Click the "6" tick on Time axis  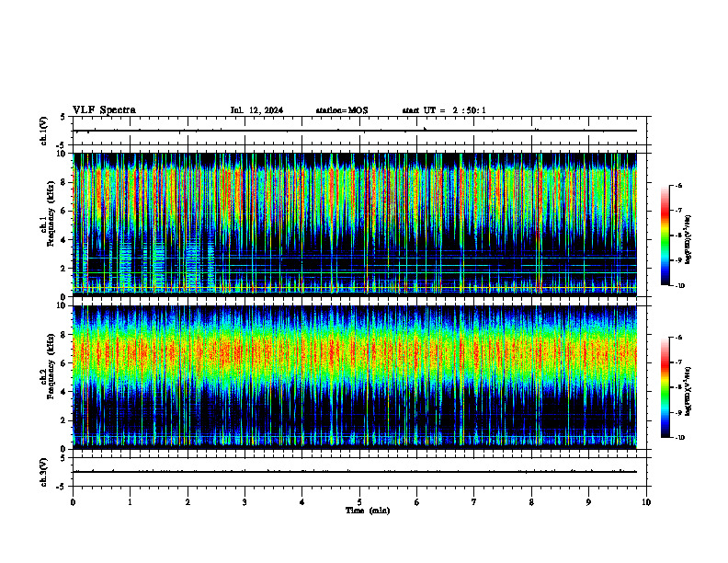click(x=416, y=502)
